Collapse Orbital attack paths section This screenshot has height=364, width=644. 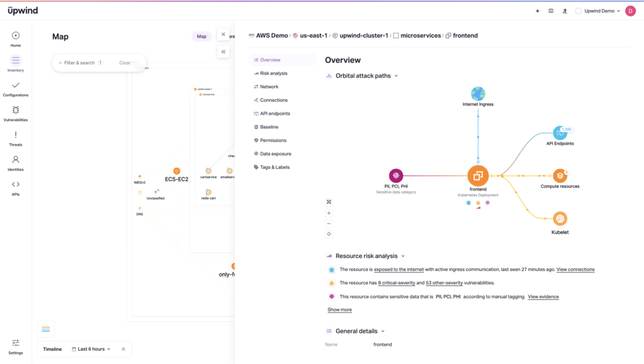pyautogui.click(x=396, y=76)
